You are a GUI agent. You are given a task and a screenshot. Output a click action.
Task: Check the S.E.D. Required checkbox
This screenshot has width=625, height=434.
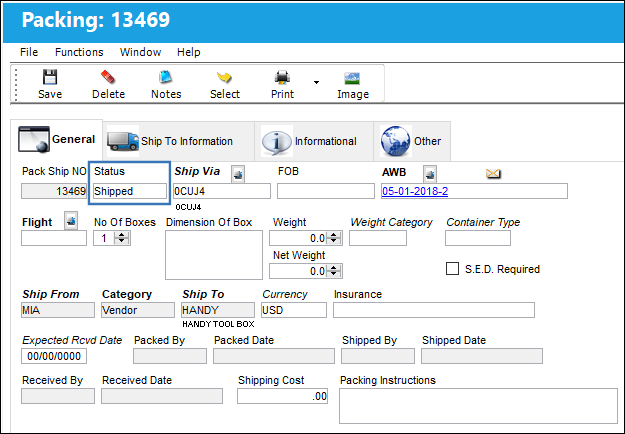tap(452, 269)
